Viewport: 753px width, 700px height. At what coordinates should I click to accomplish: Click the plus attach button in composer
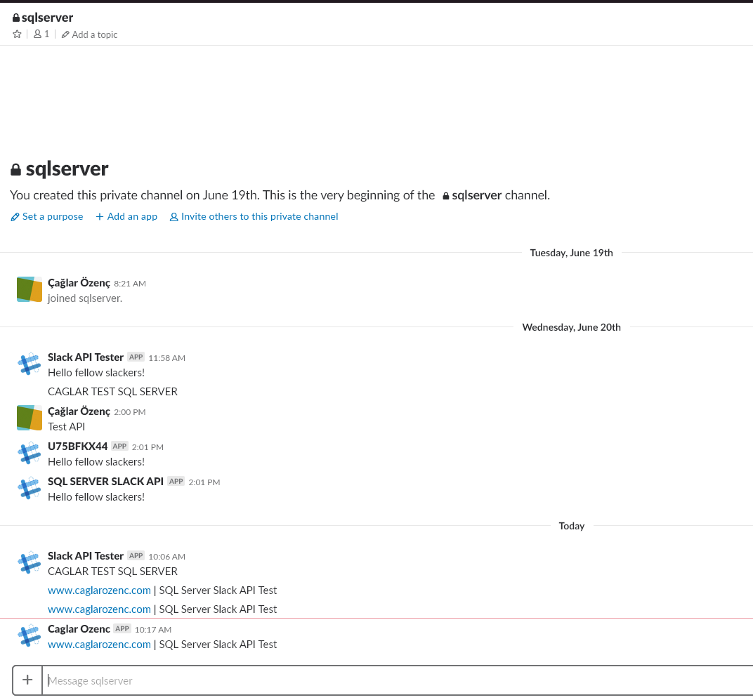[27, 680]
